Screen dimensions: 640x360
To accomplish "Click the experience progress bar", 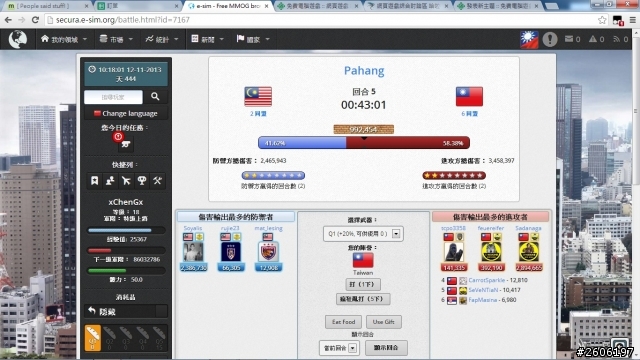I will coord(126,230).
